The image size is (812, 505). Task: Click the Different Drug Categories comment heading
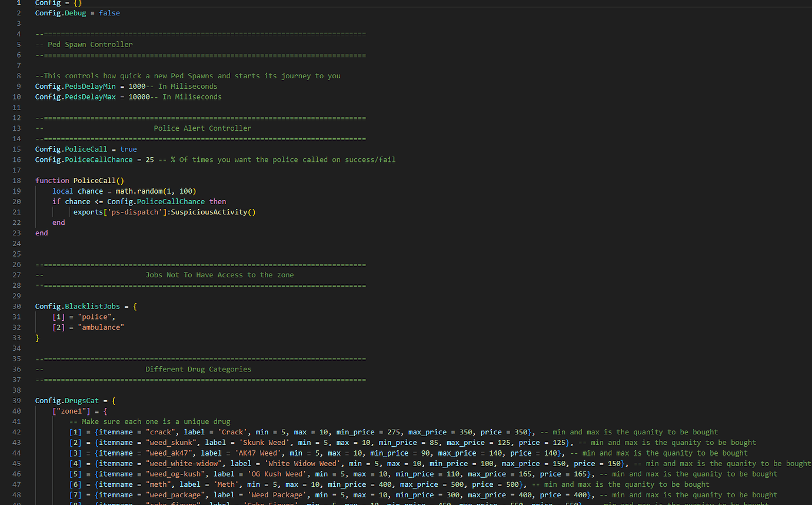point(198,370)
